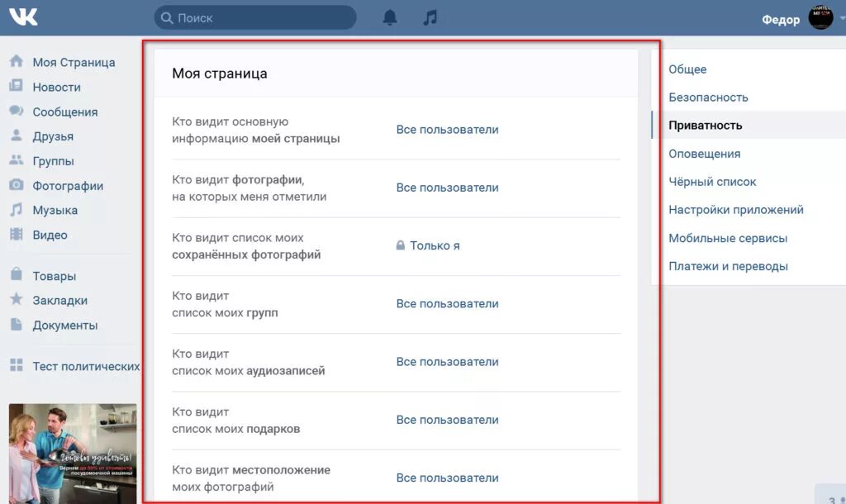Open profile avatar of Федор

pyautogui.click(x=820, y=17)
